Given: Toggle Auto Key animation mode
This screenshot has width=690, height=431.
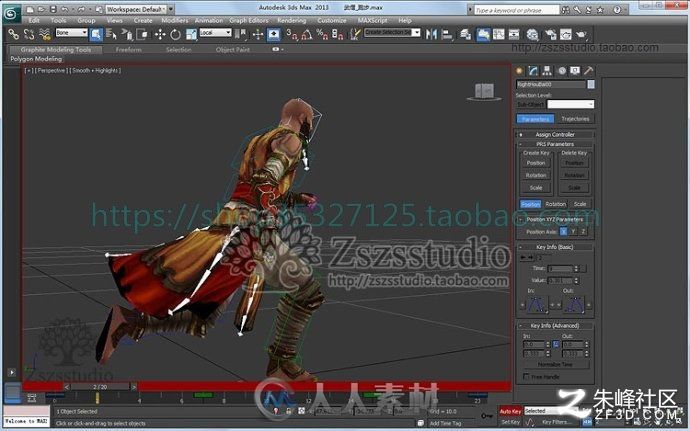Looking at the screenshot, I should point(510,411).
